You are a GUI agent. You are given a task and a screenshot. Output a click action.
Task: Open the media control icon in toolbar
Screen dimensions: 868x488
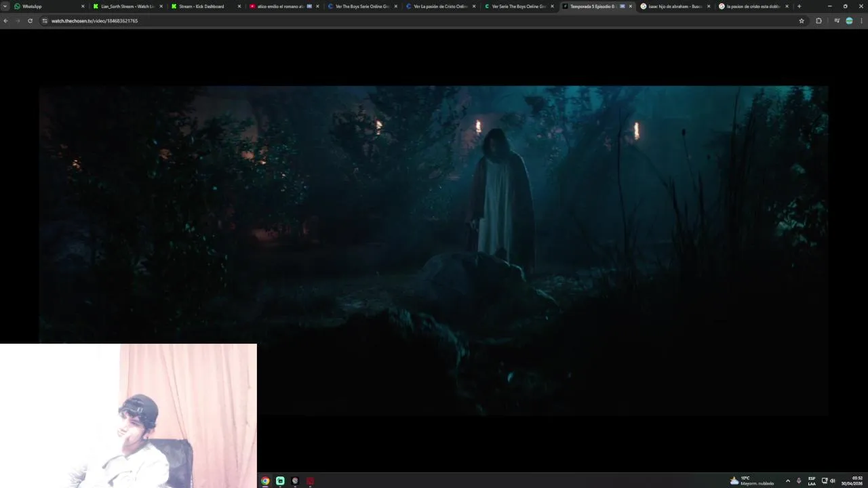[x=837, y=21]
